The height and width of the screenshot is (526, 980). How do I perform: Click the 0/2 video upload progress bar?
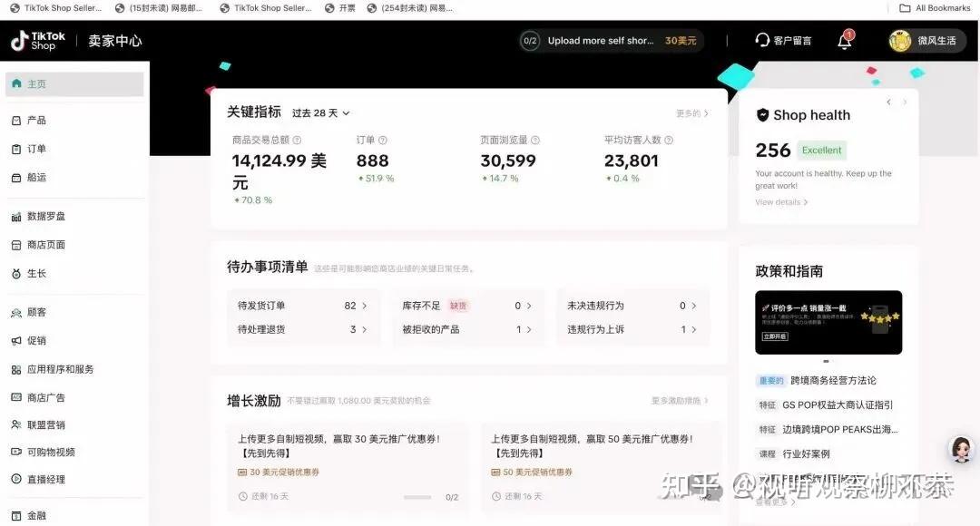pos(416,496)
